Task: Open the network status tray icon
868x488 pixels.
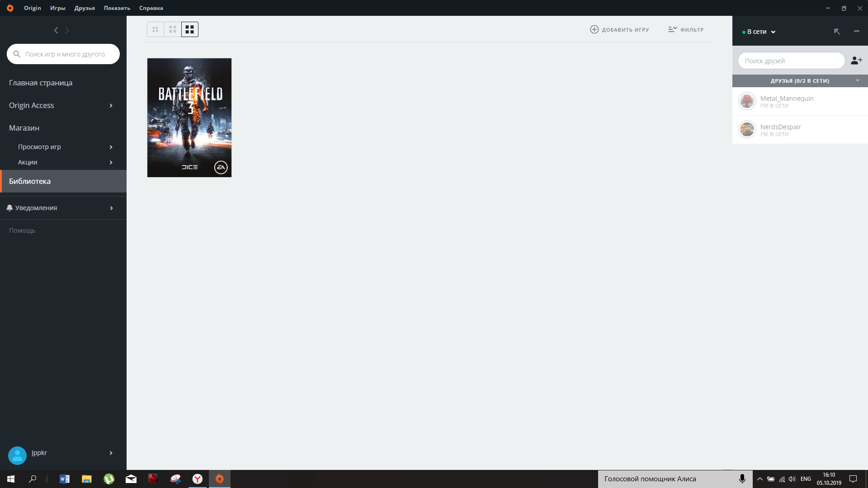Action: click(782, 479)
